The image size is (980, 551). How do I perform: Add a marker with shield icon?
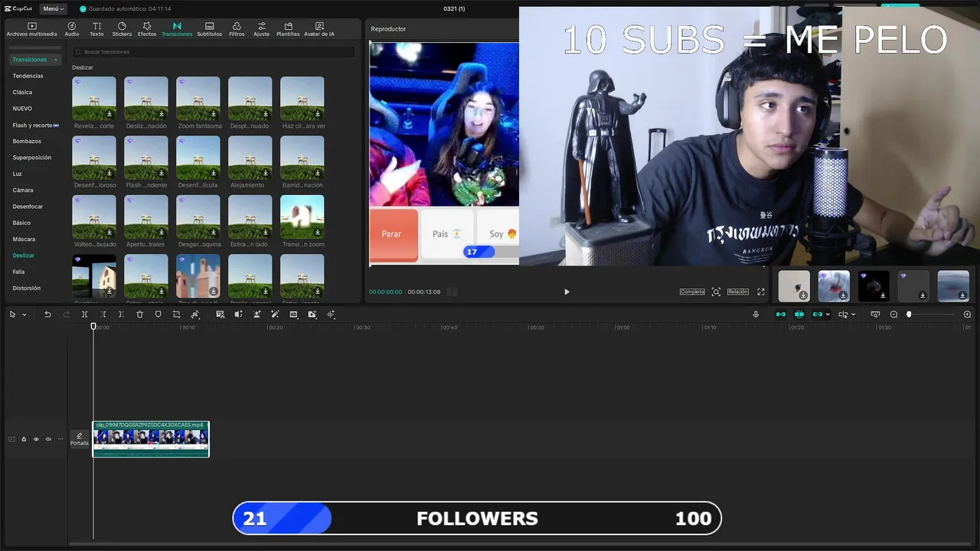tap(158, 315)
